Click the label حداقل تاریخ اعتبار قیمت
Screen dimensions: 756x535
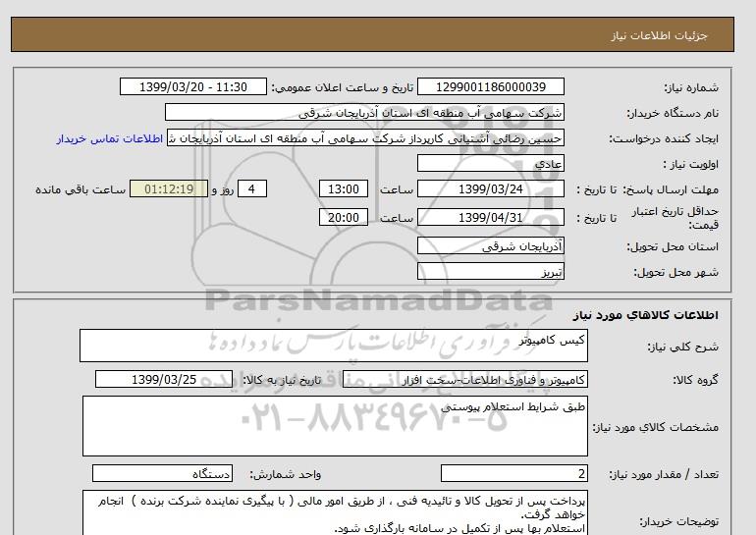675,218
